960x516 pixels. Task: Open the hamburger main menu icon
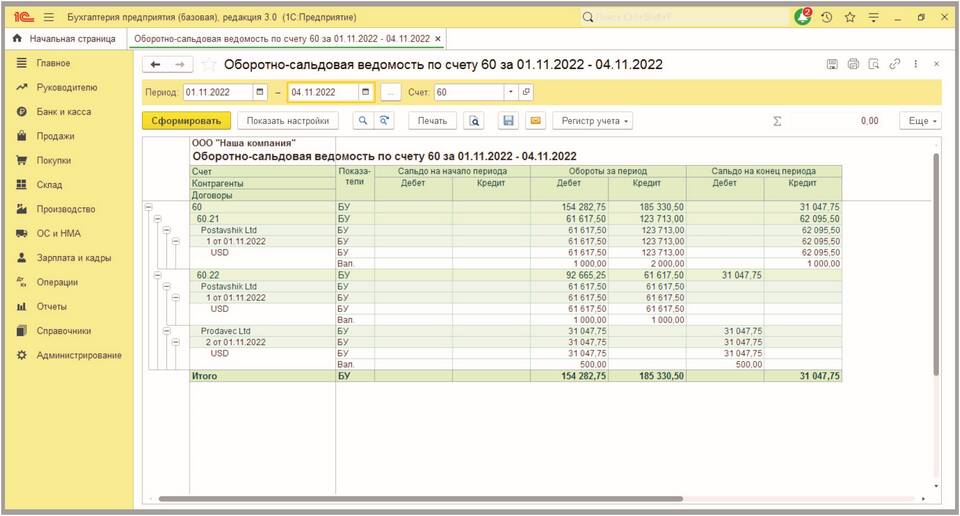(x=49, y=17)
